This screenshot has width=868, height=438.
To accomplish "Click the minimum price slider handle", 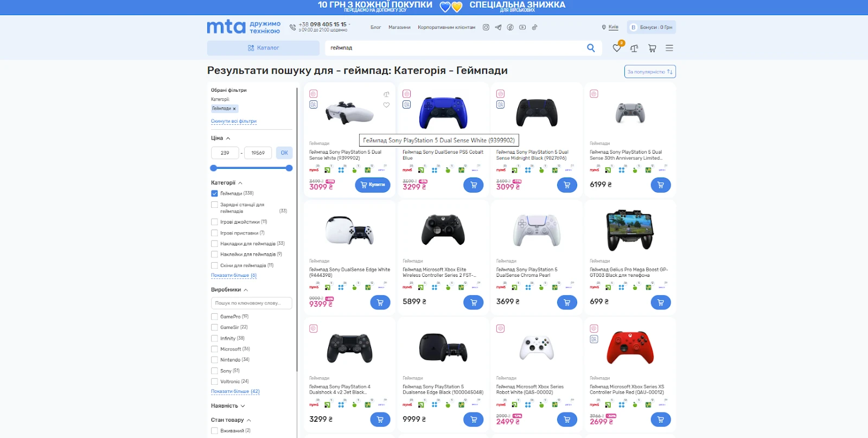I will (x=214, y=168).
